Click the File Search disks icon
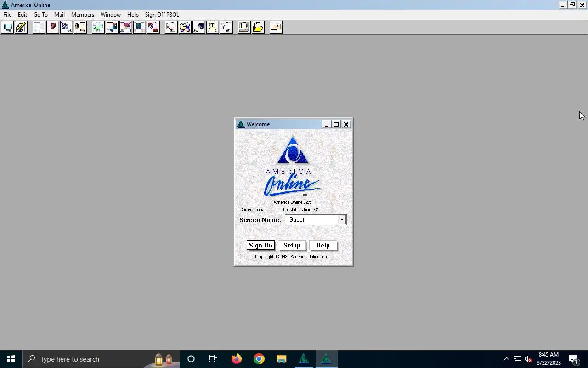 pyautogui.click(x=199, y=27)
